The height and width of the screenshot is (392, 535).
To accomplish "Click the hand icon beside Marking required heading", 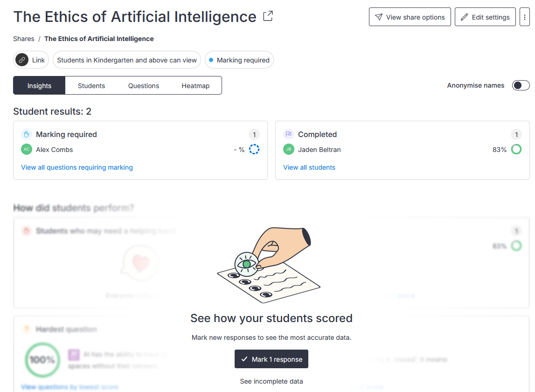I will [27, 134].
